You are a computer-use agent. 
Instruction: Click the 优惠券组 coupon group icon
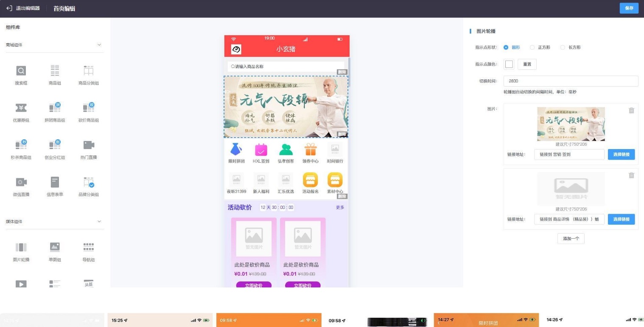click(x=21, y=108)
